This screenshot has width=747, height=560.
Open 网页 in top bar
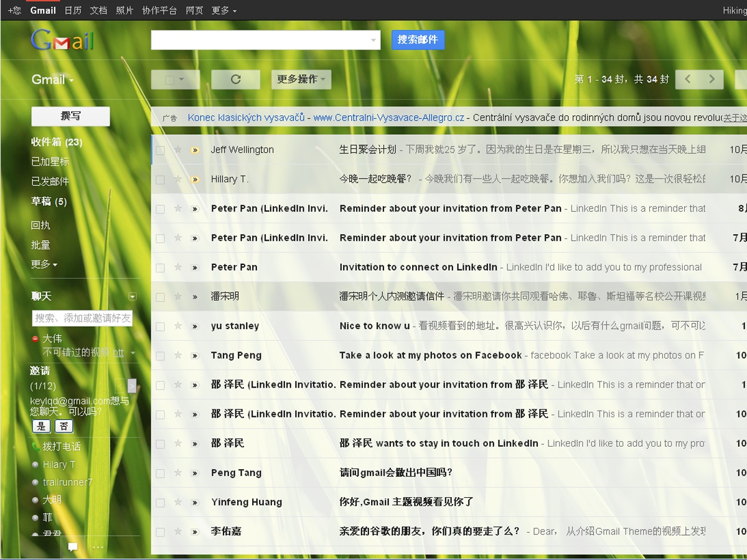pyautogui.click(x=194, y=11)
